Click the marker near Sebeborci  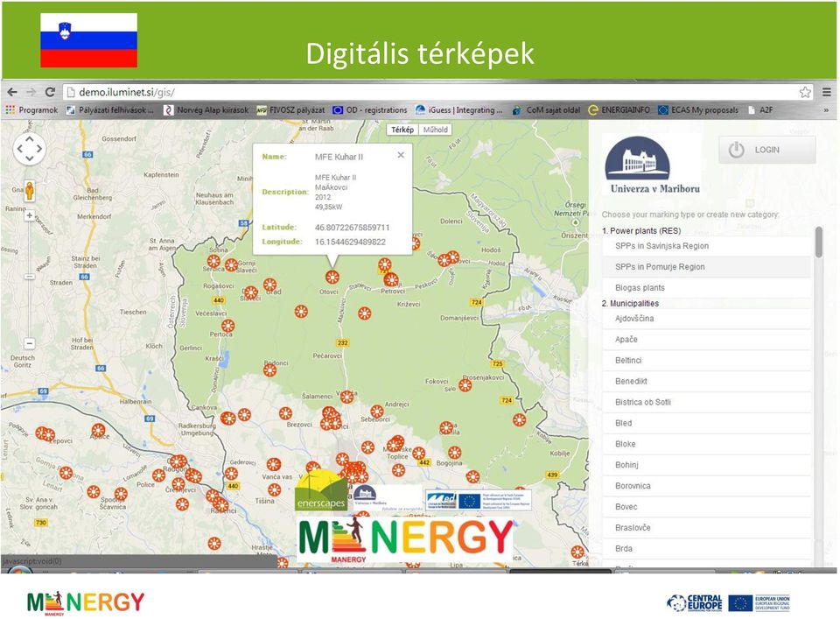coord(377,411)
